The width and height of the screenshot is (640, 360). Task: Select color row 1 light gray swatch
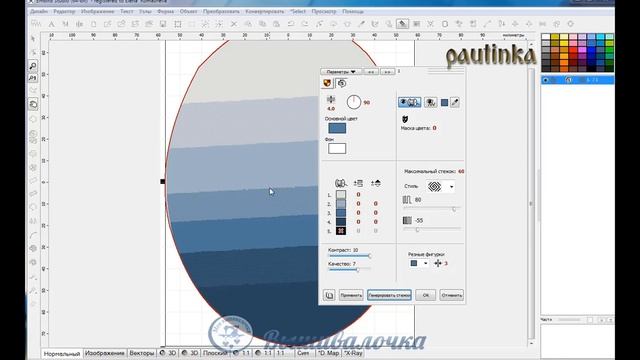coord(341,195)
